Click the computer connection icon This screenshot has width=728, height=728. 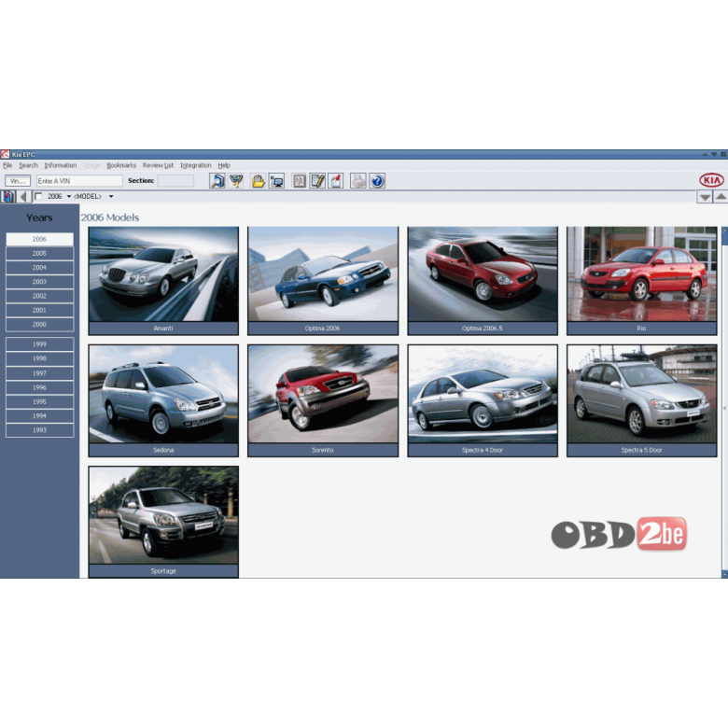pyautogui.click(x=276, y=181)
